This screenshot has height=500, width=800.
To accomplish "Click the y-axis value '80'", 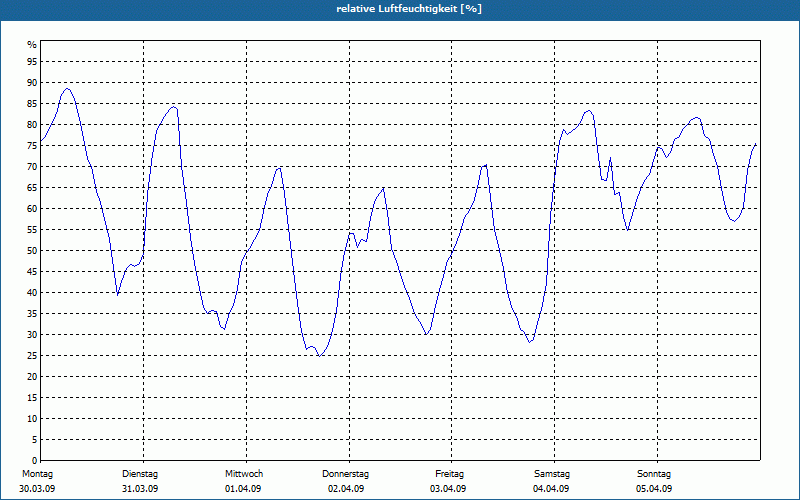I will pos(32,124).
